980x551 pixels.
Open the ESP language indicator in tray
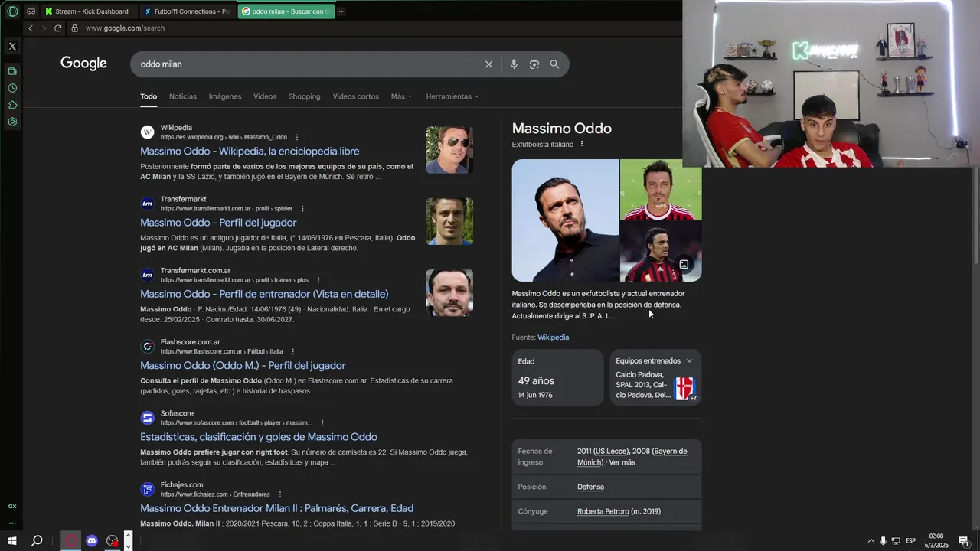tap(910, 541)
